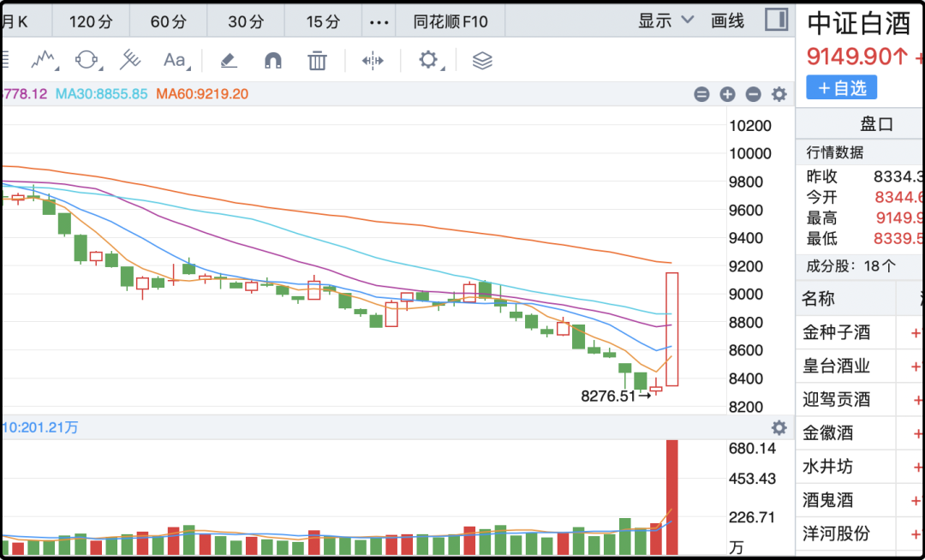Click the +自选 add to watchlist button
Screen dimensions: 925x560
pyautogui.click(x=841, y=87)
